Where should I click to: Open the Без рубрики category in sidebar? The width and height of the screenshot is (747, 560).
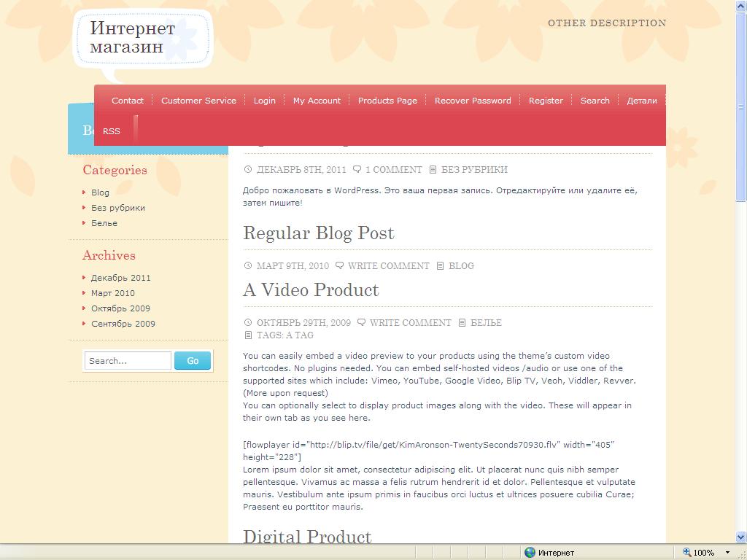(118, 208)
